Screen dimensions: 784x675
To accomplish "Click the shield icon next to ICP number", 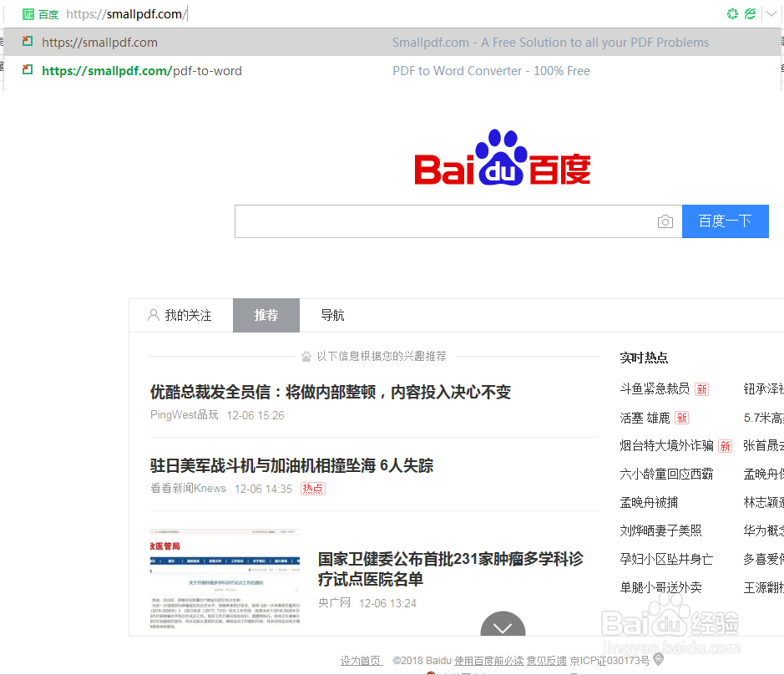I will (x=659, y=659).
